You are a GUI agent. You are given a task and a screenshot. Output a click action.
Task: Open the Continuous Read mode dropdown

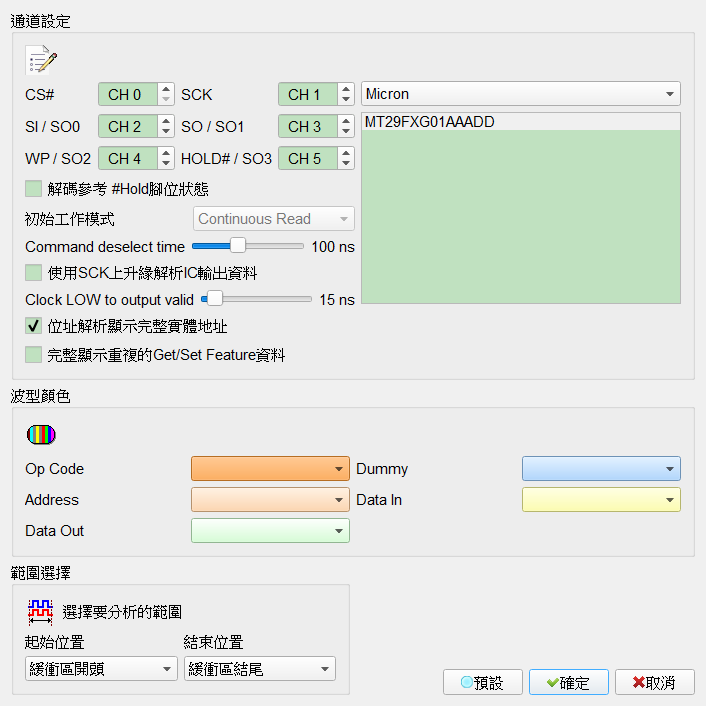click(x=274, y=219)
